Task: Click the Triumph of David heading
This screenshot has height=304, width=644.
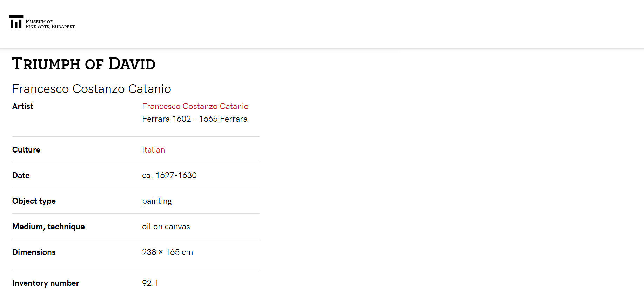Action: pyautogui.click(x=83, y=64)
